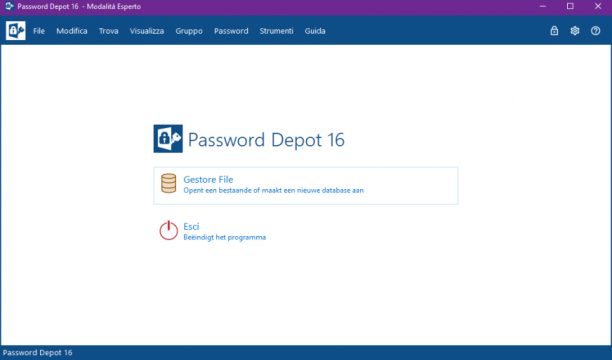This screenshot has height=360, width=612.
Task: Open the Password menu
Action: [x=231, y=31]
